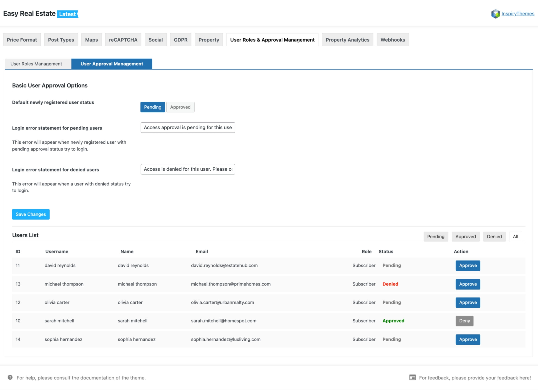Focus the denied users login error field

point(188,169)
